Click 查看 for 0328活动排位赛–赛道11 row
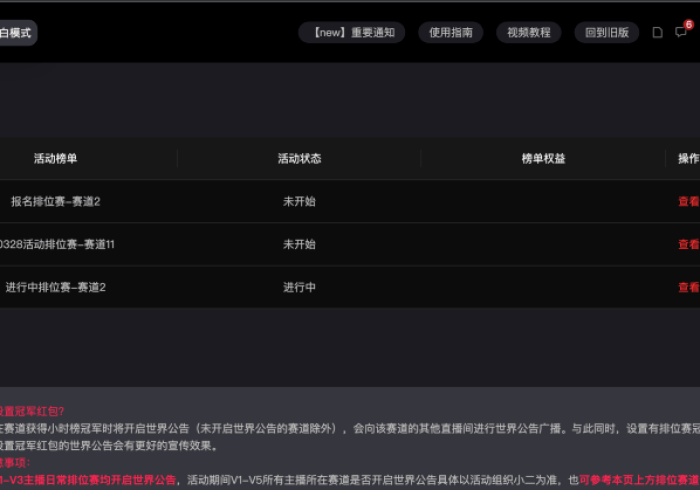 click(688, 244)
